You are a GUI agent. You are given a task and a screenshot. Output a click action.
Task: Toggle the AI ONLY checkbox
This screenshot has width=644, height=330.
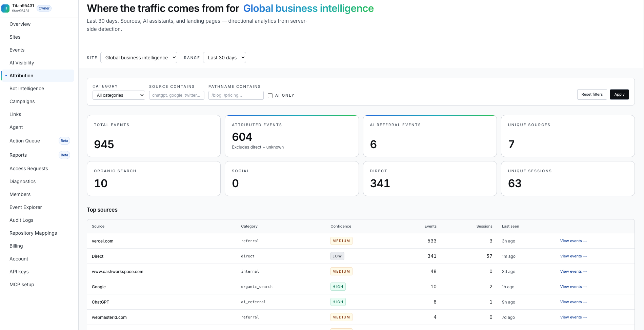(x=270, y=96)
